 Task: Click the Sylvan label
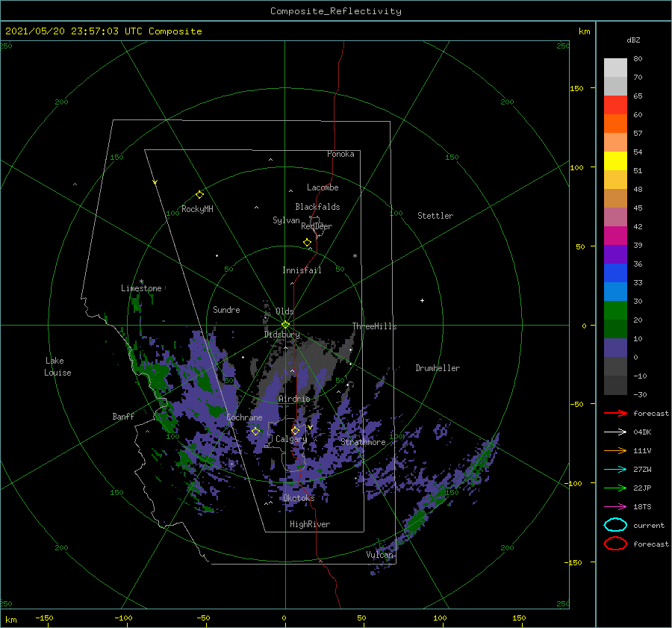pyautogui.click(x=286, y=220)
